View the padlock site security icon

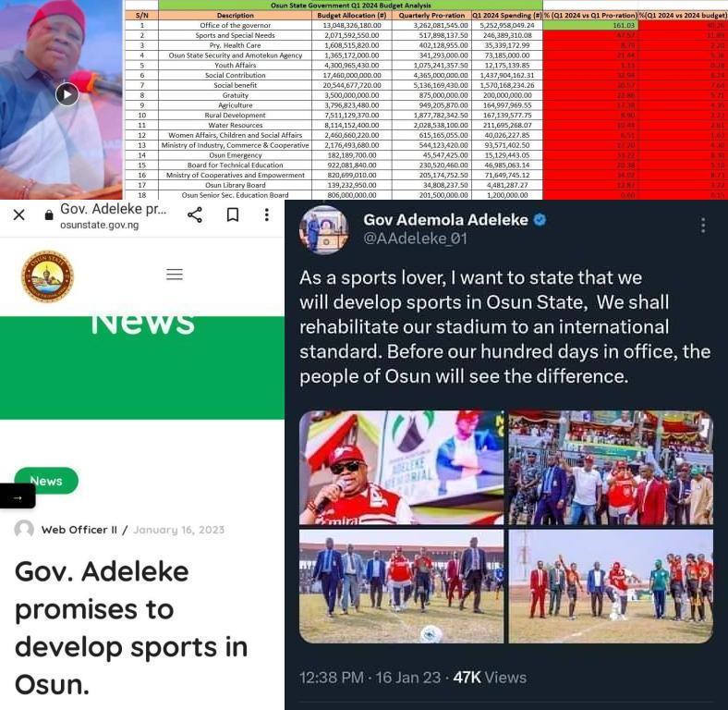(x=49, y=215)
